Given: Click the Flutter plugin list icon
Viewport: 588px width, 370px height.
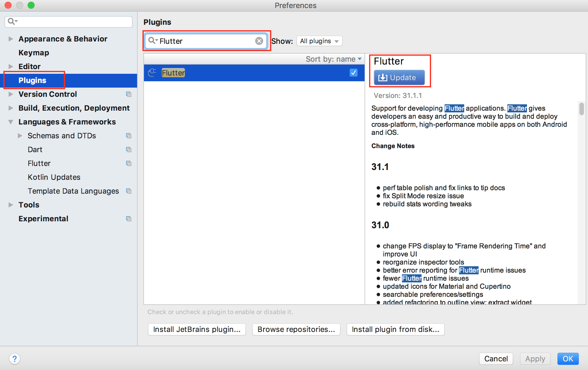Looking at the screenshot, I should [x=152, y=73].
